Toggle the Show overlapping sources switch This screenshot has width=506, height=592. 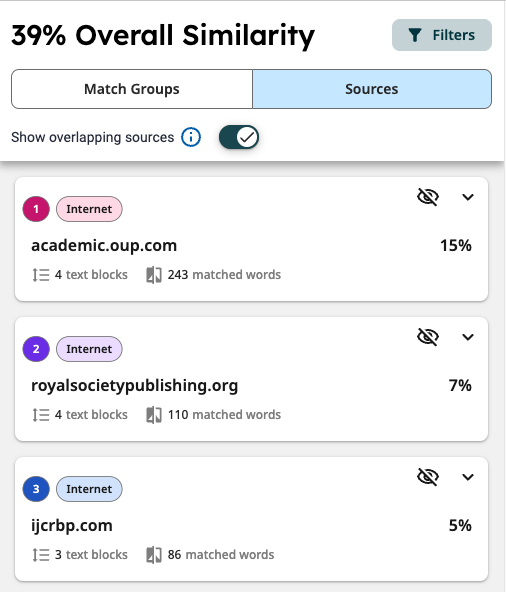[239, 137]
